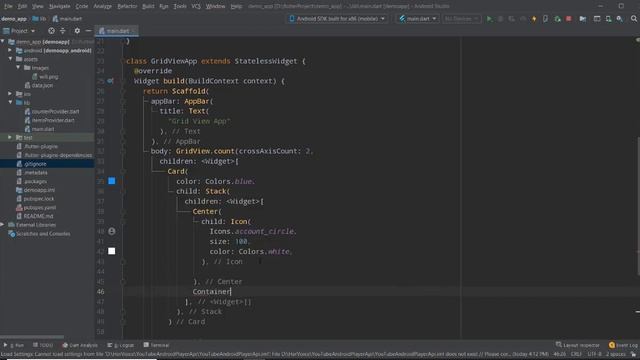Image resolution: width=640 pixels, height=360 pixels.
Task: Open the Search Everywhere magnifier icon
Action: tap(634, 19)
